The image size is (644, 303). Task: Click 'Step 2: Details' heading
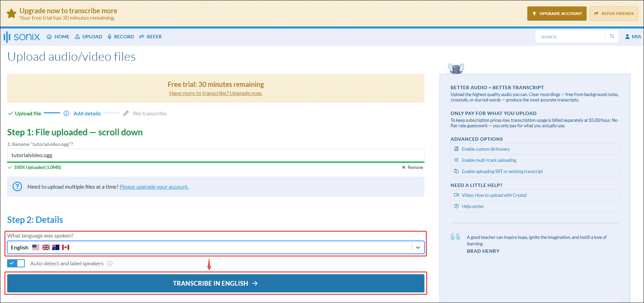[x=35, y=220]
